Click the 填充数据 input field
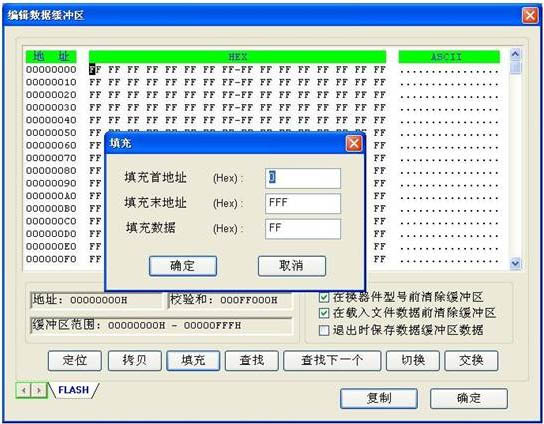This screenshot has width=544, height=424. [303, 229]
